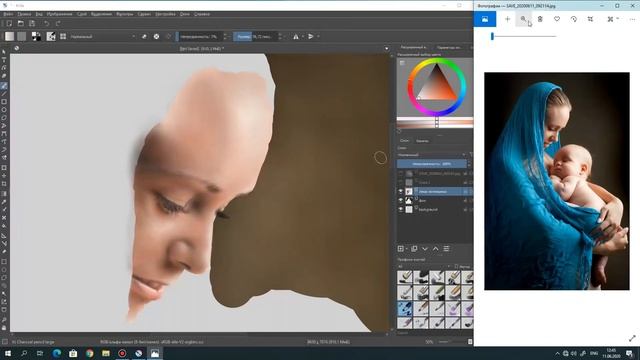Image resolution: width=640 pixels, height=360 pixels.
Task: Click the foreground/background color selector
Action: coord(36,36)
